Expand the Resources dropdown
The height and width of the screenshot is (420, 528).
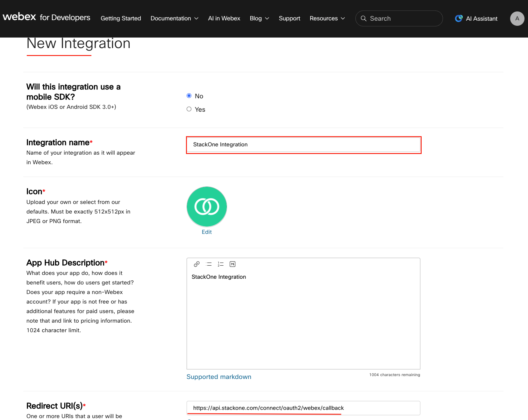point(327,18)
